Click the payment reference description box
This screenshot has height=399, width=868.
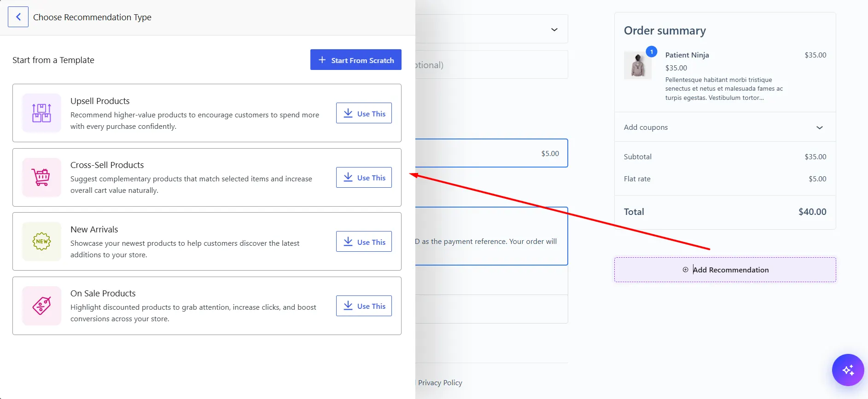(x=491, y=236)
